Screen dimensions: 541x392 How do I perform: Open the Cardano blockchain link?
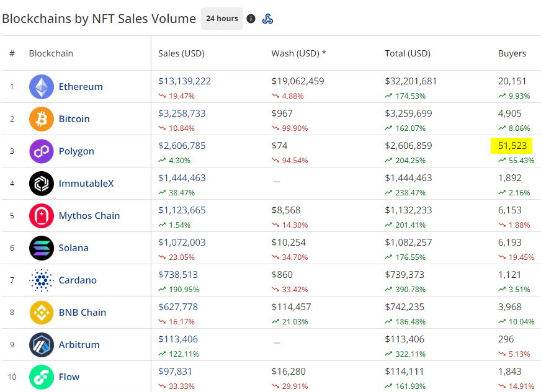point(78,280)
